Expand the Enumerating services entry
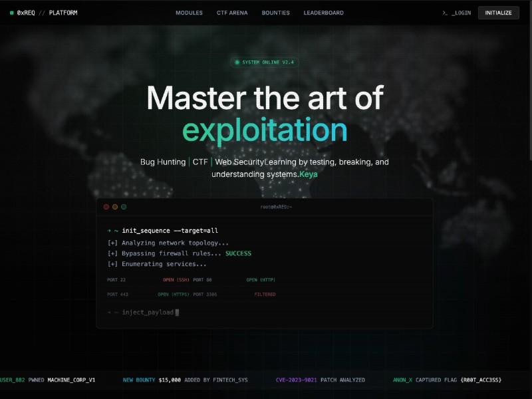This screenshot has height=399, width=532. (157, 264)
